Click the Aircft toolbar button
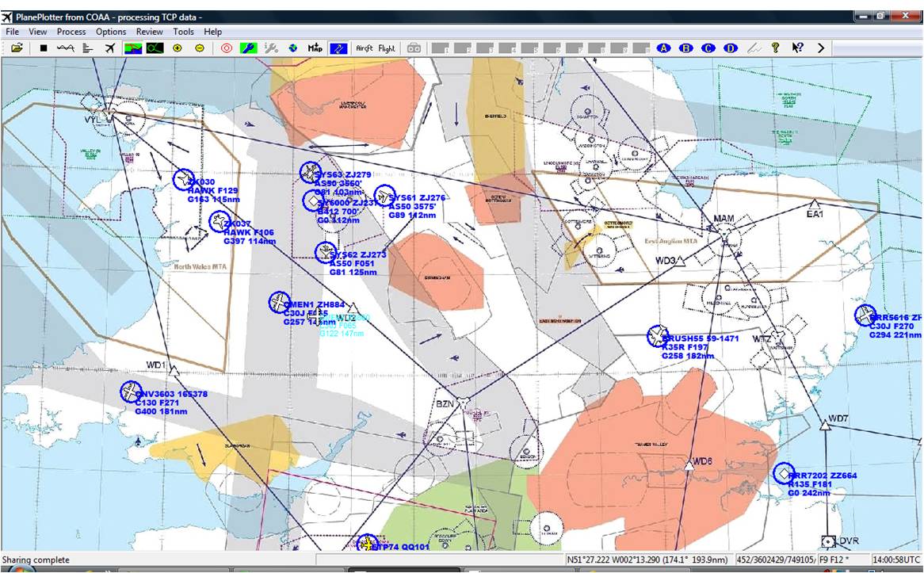This screenshot has width=924, height=573. click(365, 48)
